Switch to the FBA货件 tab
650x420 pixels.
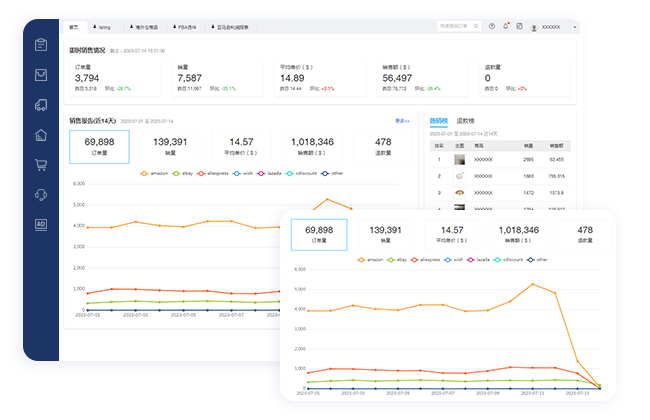[x=188, y=26]
